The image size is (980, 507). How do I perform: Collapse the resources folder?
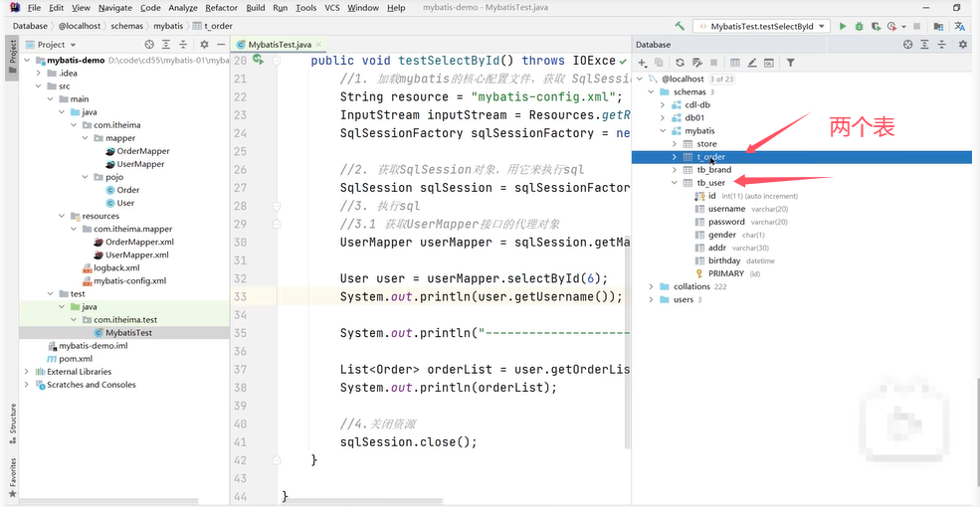tap(62, 216)
